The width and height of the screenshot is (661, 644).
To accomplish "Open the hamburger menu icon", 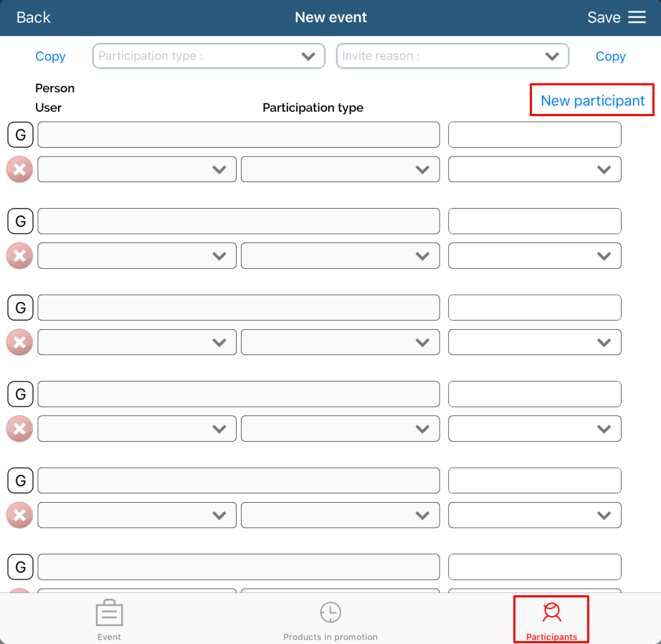I will 637,18.
